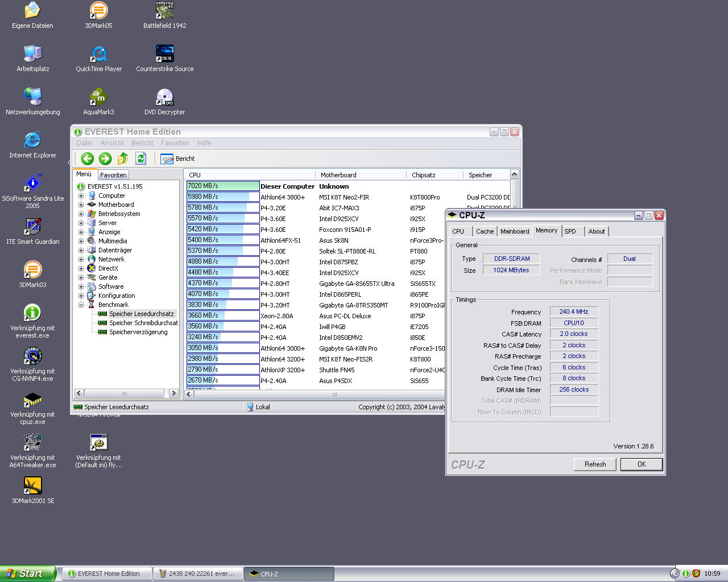Expand the Computer tree node
The height and width of the screenshot is (582, 728).
[x=81, y=196]
